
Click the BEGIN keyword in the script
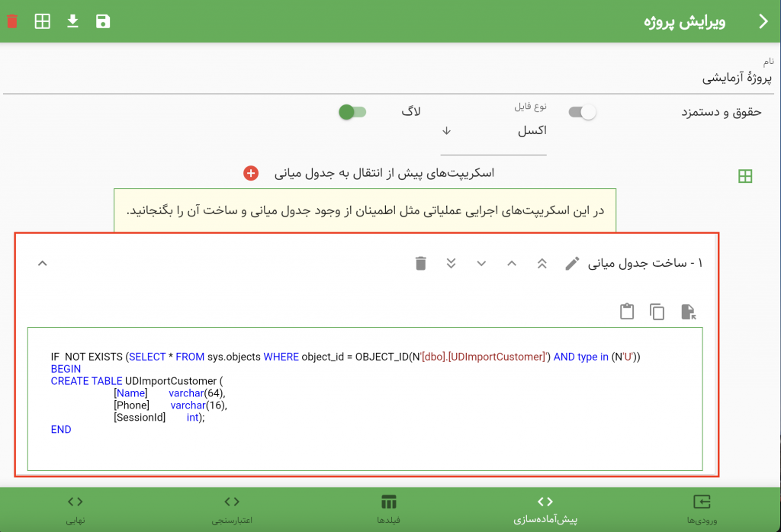tap(66, 369)
